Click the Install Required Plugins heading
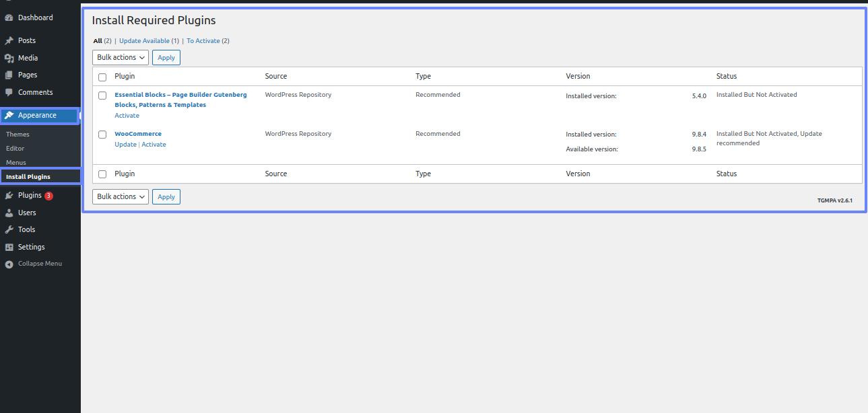Viewport: 868px width, 413px height. click(154, 21)
